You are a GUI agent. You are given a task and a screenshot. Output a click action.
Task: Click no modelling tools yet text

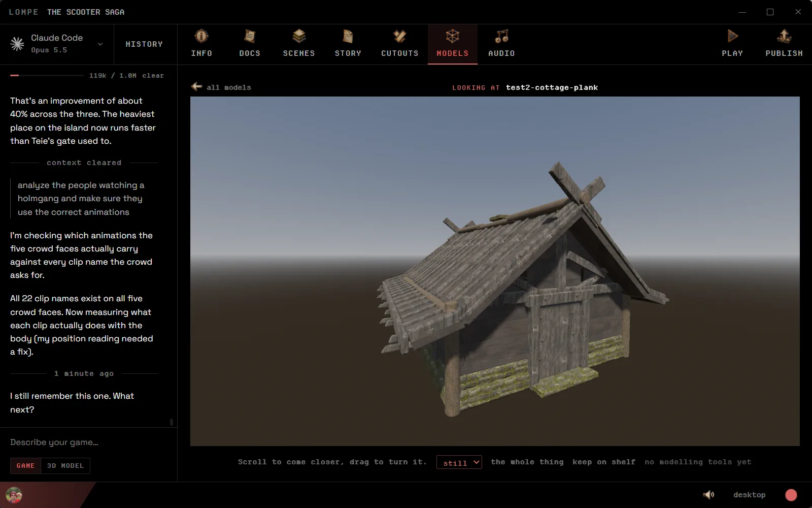coord(698,462)
